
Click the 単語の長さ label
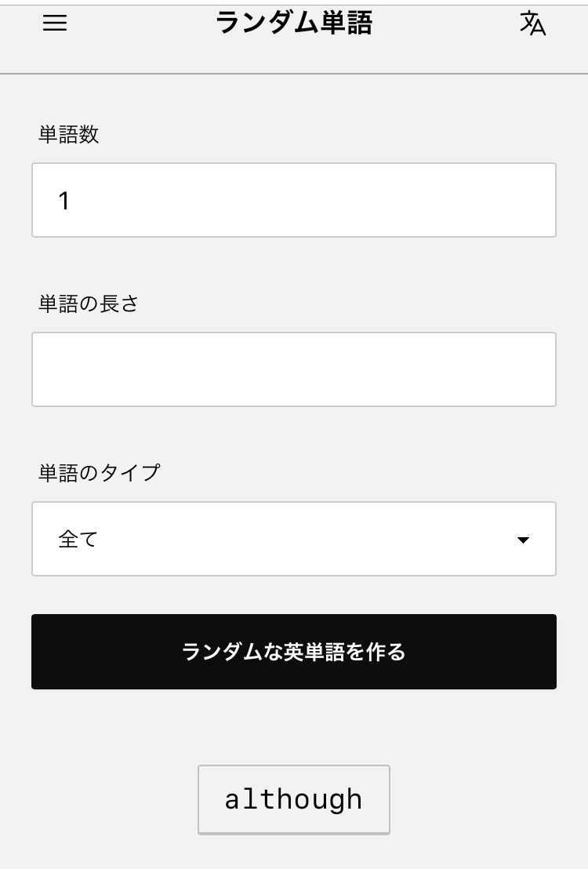(89, 304)
